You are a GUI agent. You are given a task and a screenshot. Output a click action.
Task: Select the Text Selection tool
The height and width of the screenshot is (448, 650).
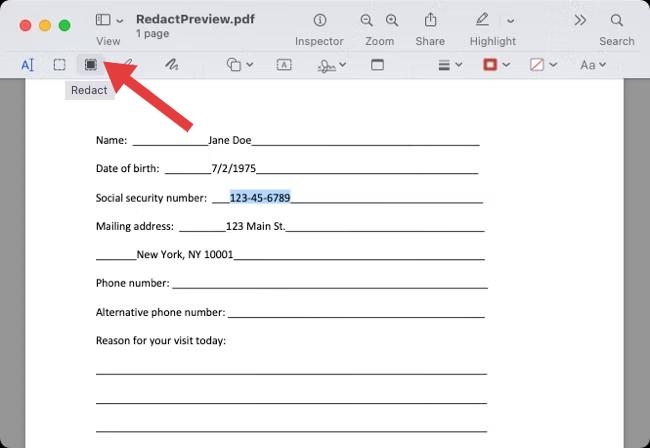coord(27,65)
